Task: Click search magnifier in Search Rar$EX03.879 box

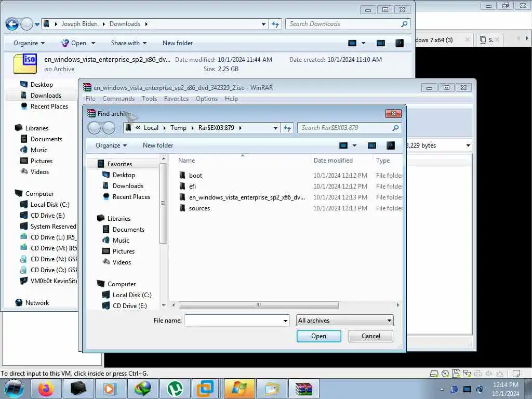Action: click(395, 128)
